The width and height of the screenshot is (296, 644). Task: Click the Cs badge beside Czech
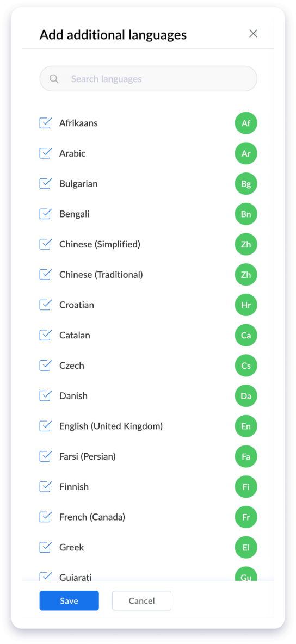246,366
